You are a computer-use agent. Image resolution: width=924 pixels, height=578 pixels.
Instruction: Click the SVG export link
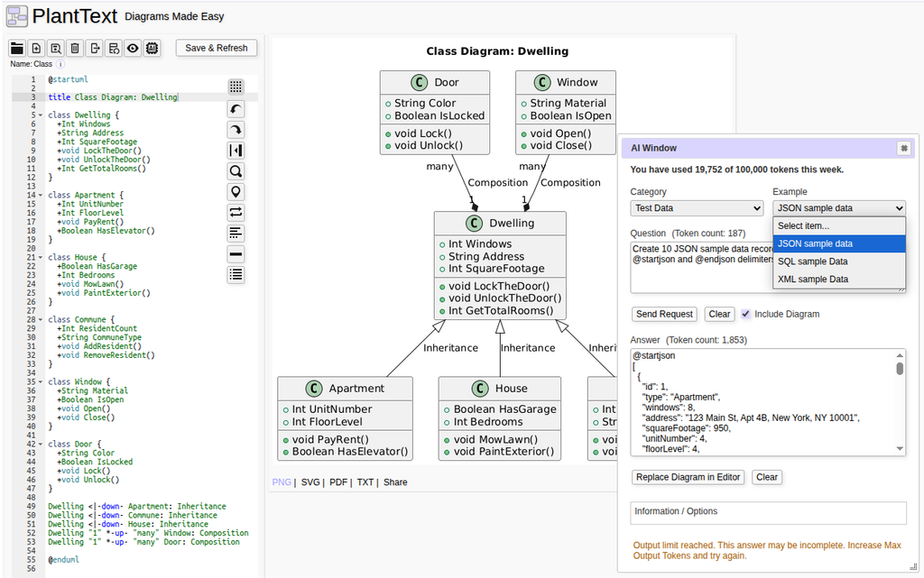(x=310, y=482)
